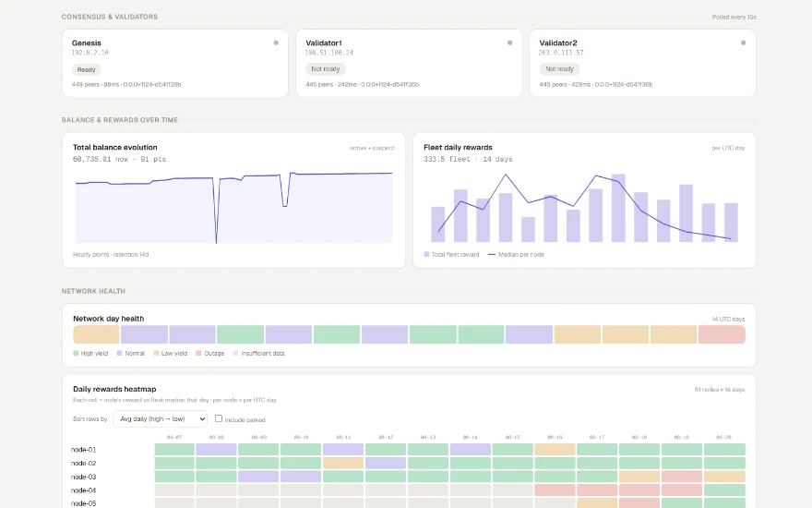
Task: Click the red Outage cell in Network day health
Action: pos(722,334)
